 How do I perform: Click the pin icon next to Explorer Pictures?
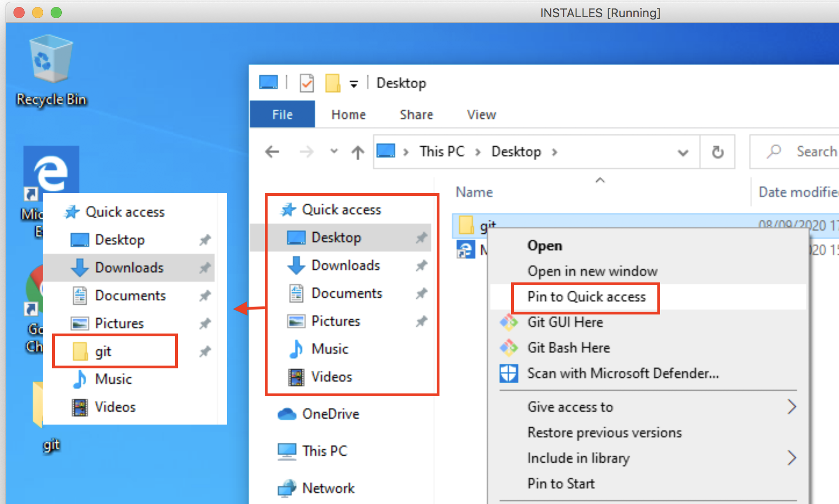click(x=421, y=321)
